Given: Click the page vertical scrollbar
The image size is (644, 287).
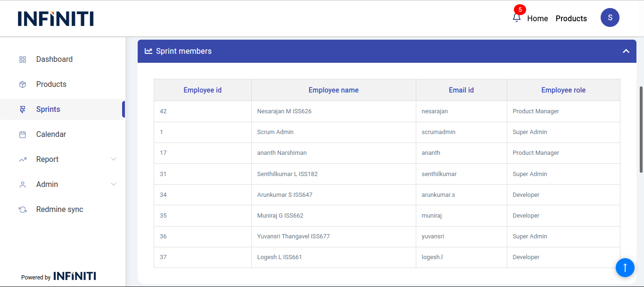Looking at the screenshot, I should pos(641,129).
